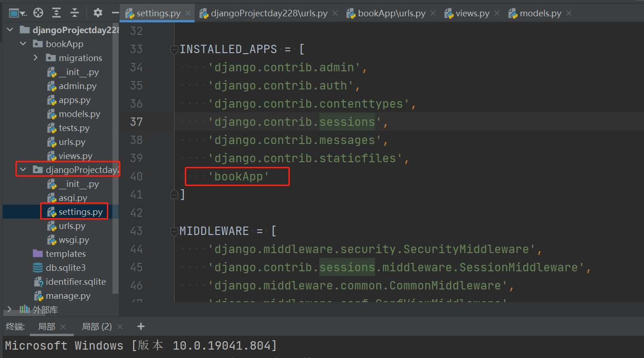Select admin.py in project tree
The image size is (644, 358).
pos(77,86)
